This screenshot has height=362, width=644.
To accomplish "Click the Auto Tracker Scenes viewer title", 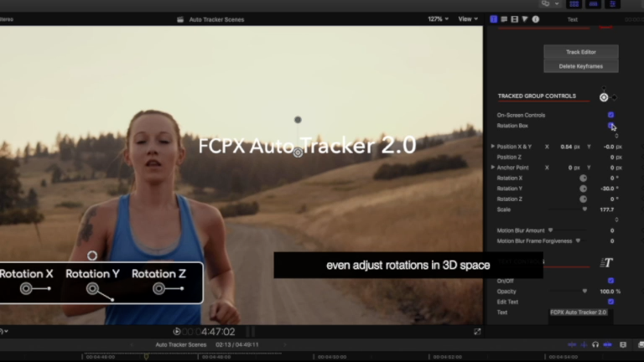I will (216, 19).
